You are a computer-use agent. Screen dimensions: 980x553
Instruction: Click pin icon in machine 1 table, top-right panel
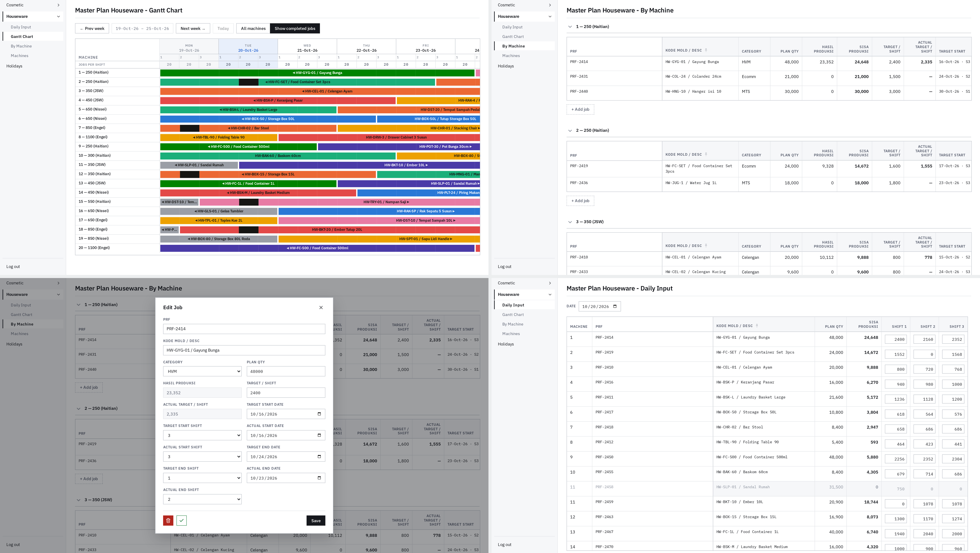[x=706, y=50]
